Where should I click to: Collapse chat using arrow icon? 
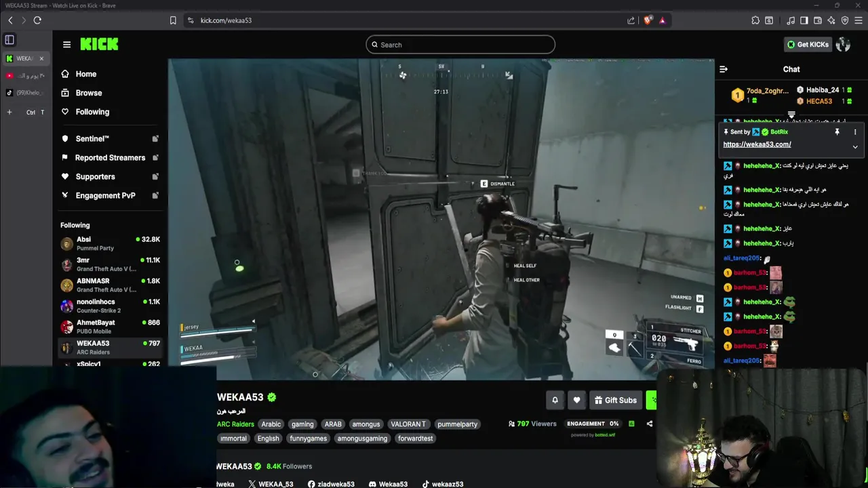coord(724,69)
